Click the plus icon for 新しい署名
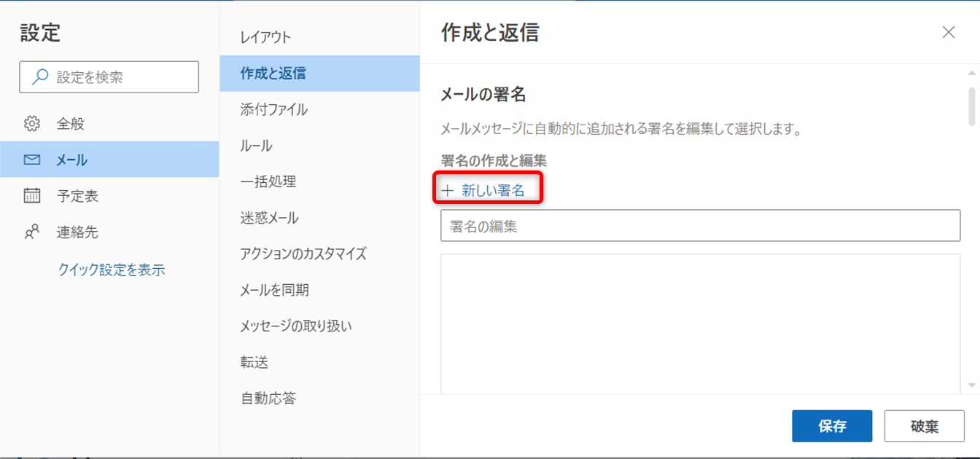 448,191
